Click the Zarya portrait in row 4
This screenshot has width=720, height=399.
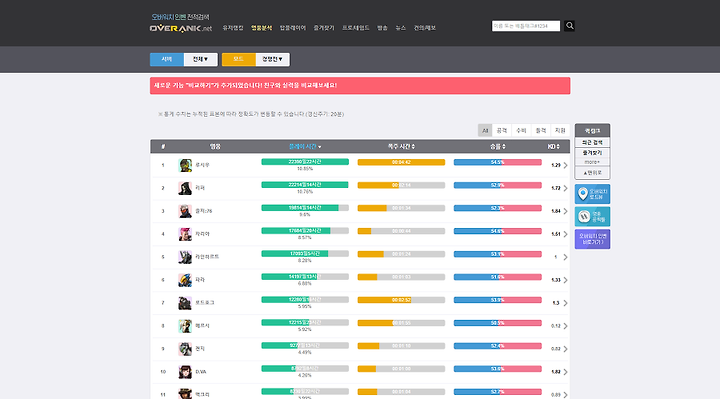[x=185, y=234]
